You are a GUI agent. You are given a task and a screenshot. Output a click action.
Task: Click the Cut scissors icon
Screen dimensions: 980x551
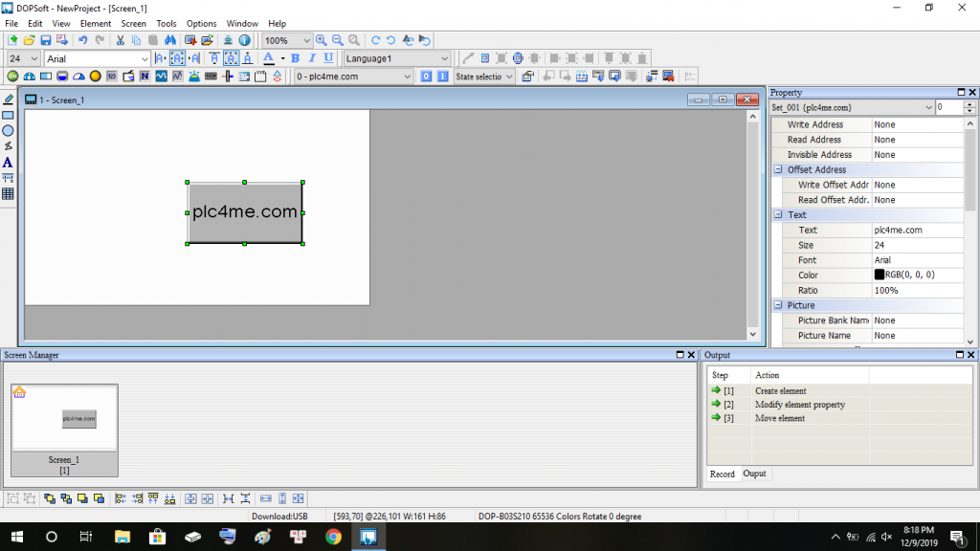coord(121,40)
